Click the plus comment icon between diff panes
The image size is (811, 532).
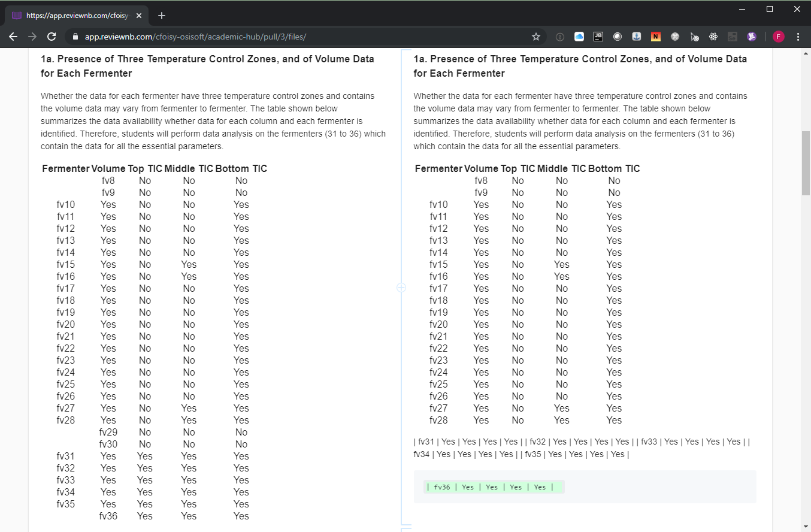pos(401,288)
